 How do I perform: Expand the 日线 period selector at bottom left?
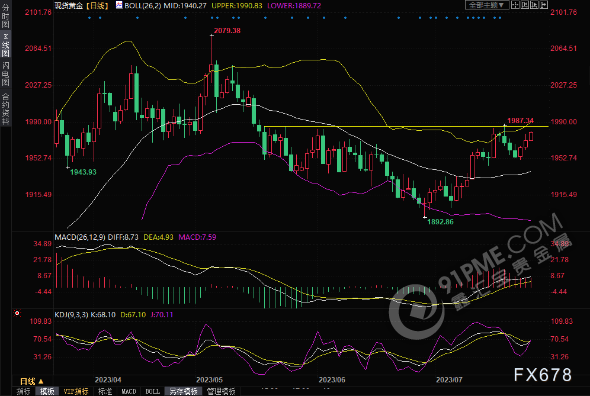(32, 381)
